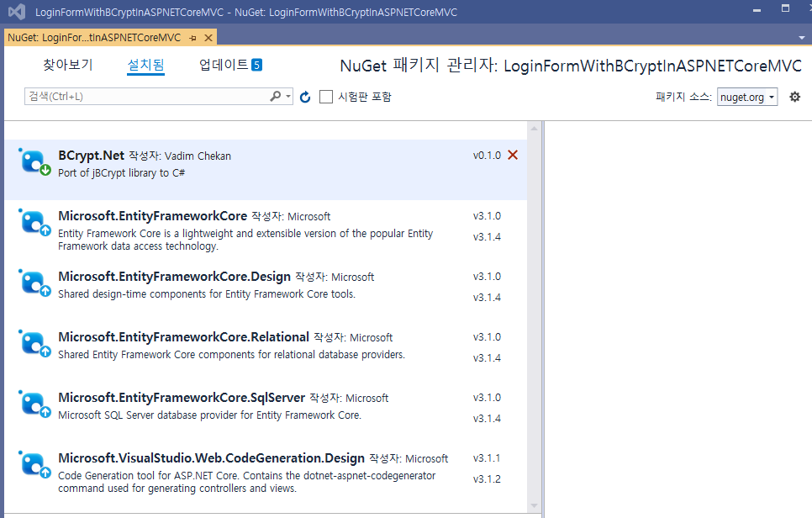Click the EntityFrameworkCore.SqlServer package icon
Viewport: 812px width, 518px height.
pyautogui.click(x=34, y=404)
